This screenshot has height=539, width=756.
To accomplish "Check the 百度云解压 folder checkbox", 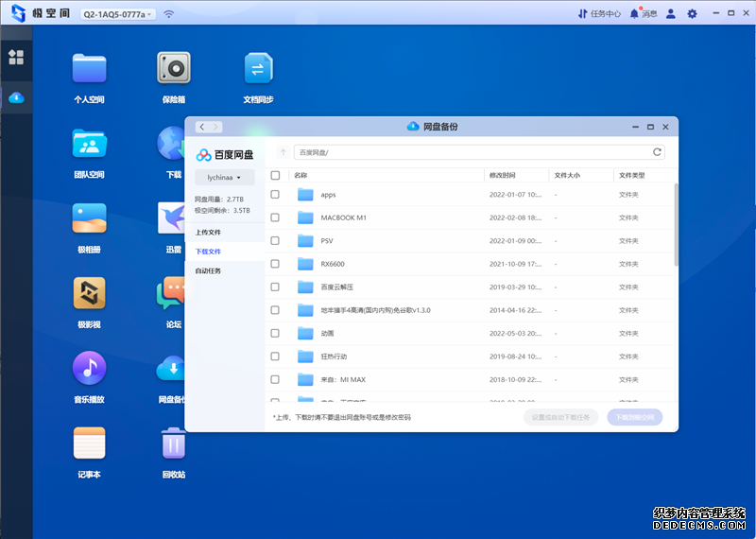I will click(275, 287).
